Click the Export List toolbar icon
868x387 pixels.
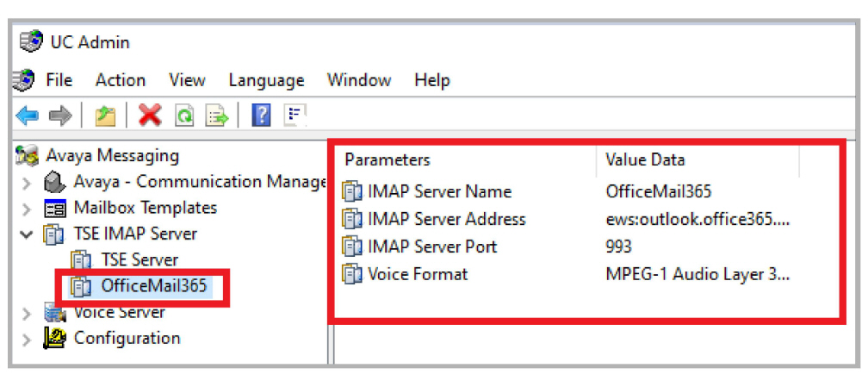click(x=217, y=116)
